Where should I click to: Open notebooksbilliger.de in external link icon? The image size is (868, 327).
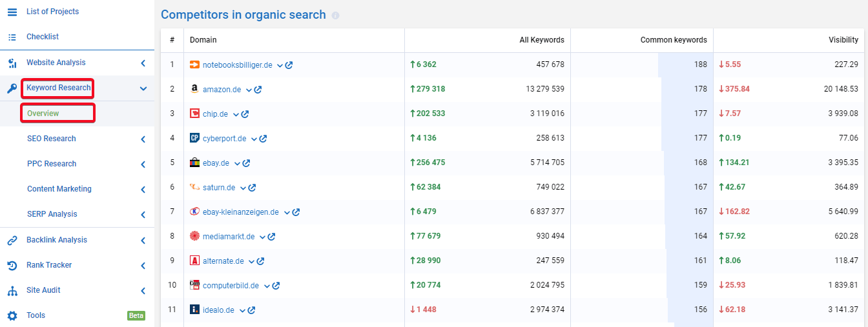289,65
